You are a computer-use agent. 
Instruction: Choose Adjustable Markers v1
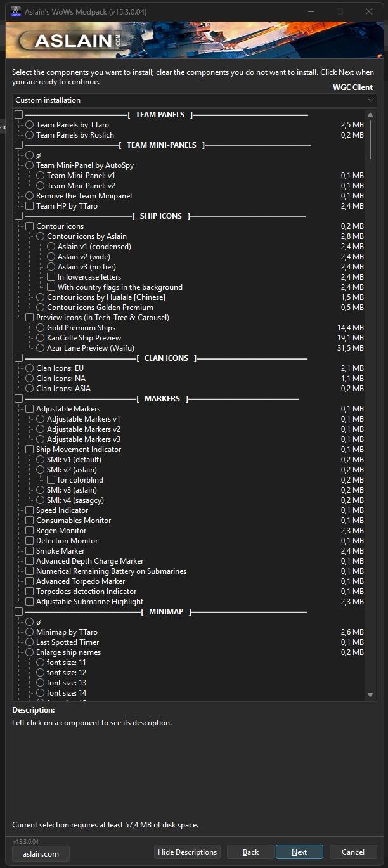pos(40,419)
